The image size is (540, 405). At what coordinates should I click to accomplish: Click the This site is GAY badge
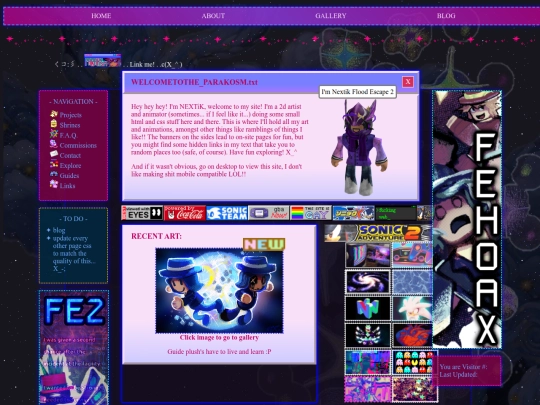coord(311,213)
